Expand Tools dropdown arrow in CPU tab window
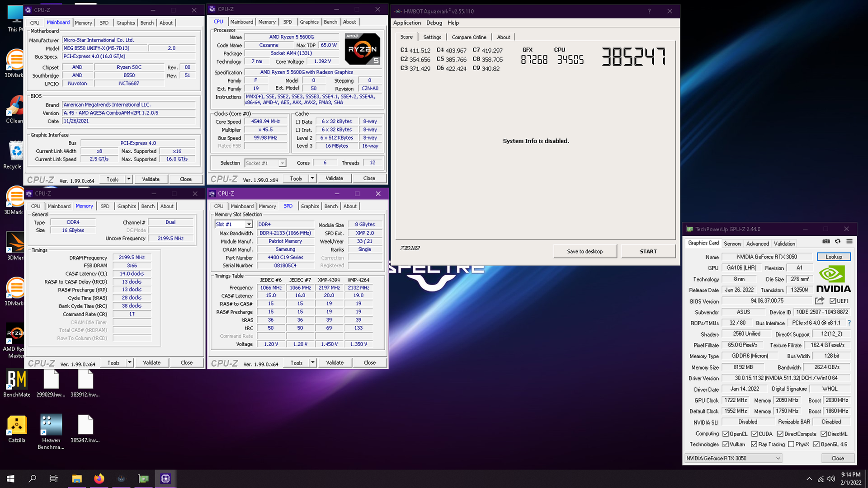This screenshot has width=868, height=488. coord(312,178)
